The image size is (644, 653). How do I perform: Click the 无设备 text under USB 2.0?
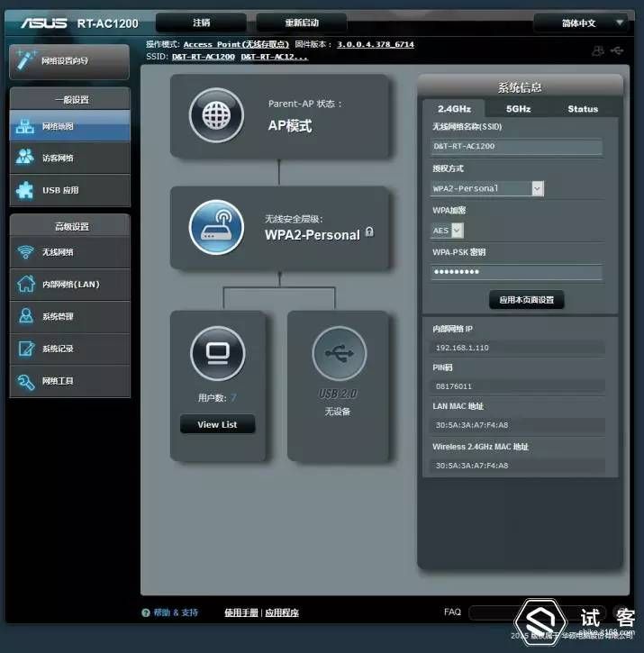pyautogui.click(x=338, y=412)
